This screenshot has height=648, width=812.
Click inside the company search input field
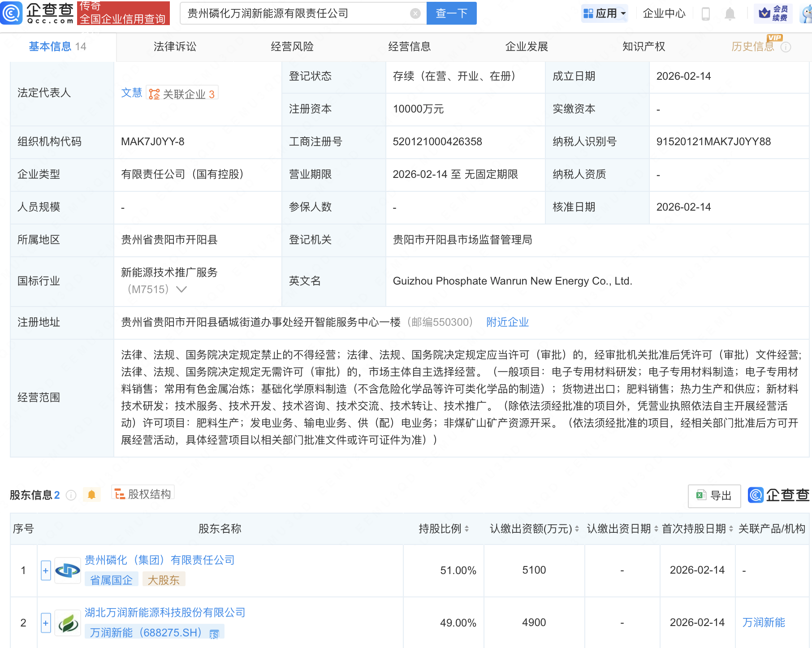pyautogui.click(x=300, y=13)
